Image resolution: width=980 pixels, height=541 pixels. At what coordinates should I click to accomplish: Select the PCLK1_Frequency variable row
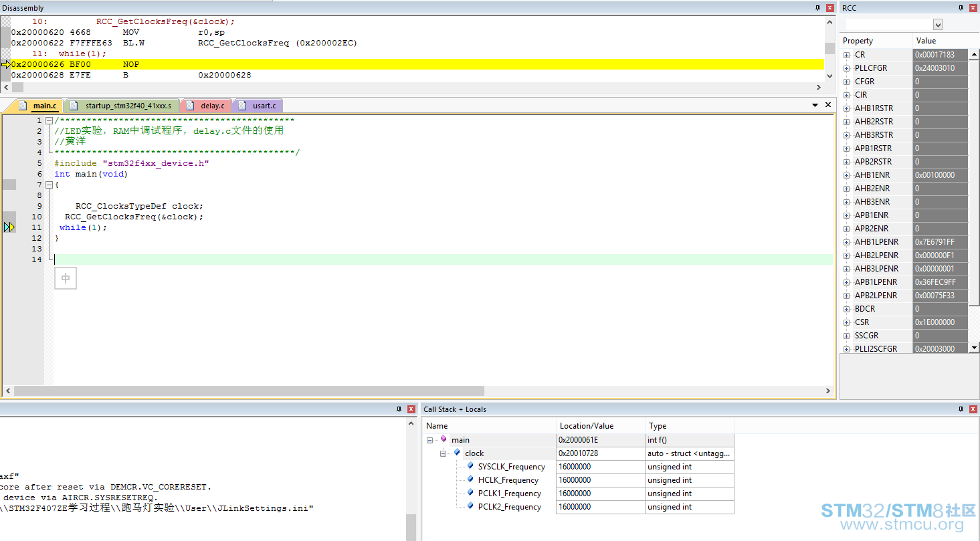click(578, 494)
